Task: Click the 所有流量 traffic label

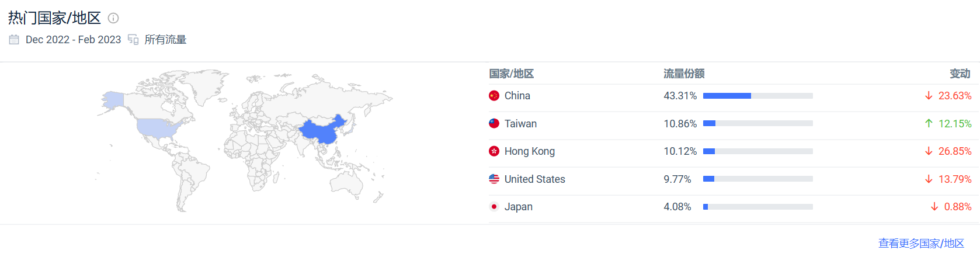Action: 165,40
